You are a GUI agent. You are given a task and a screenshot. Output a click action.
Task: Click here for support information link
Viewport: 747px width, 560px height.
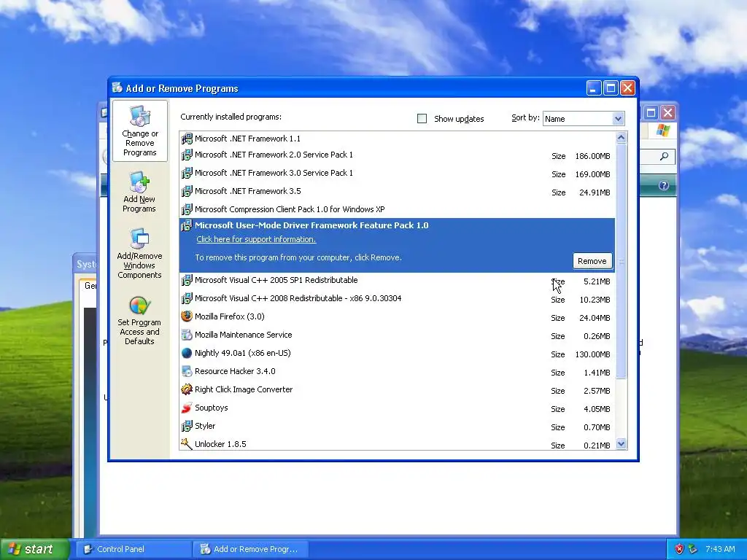point(256,239)
